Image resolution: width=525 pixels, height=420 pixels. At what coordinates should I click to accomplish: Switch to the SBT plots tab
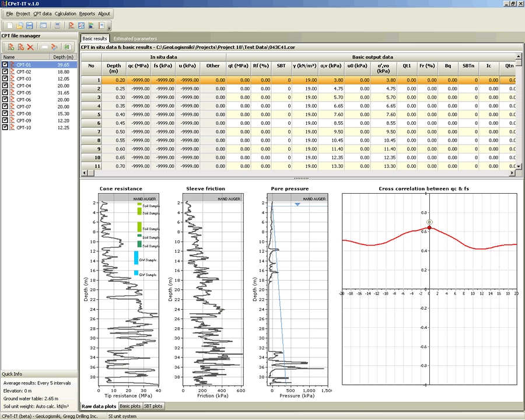(153, 406)
